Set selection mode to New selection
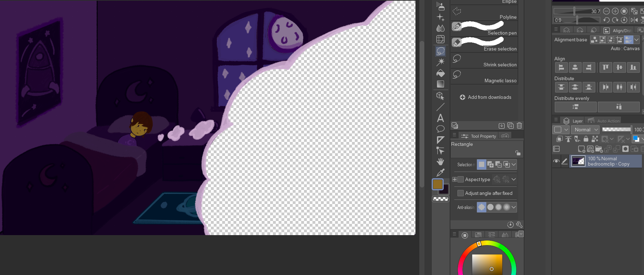644x275 pixels. pos(481,165)
